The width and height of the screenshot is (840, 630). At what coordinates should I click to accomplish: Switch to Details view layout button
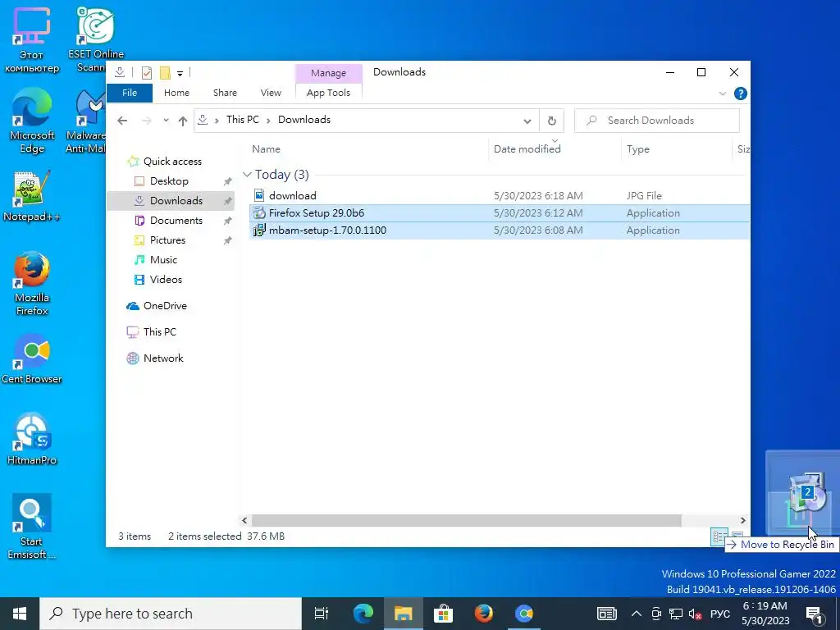tap(719, 536)
